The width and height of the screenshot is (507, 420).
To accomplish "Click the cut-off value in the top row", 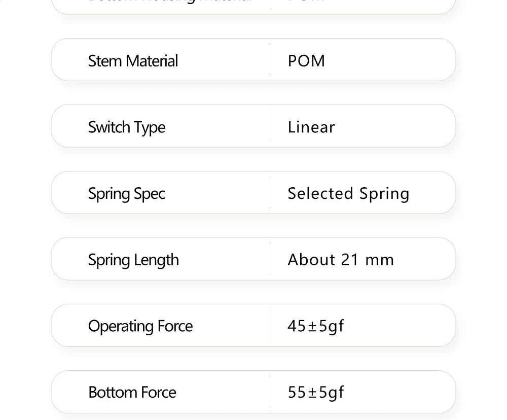I will pos(306,2).
